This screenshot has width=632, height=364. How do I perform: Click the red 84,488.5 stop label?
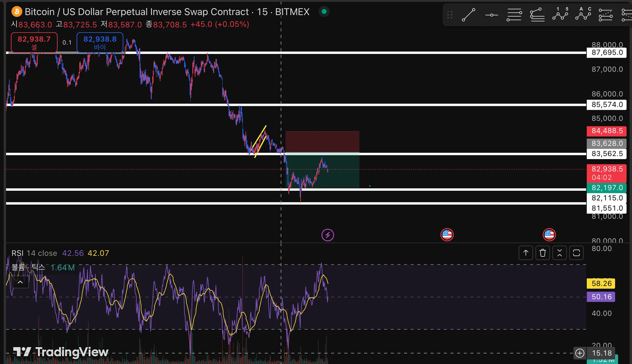pos(607,131)
